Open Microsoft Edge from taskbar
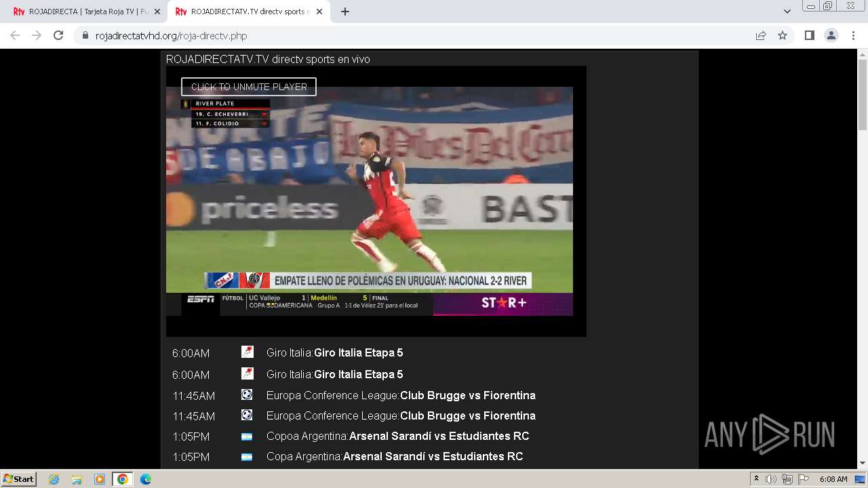The height and width of the screenshot is (488, 868). (x=146, y=479)
